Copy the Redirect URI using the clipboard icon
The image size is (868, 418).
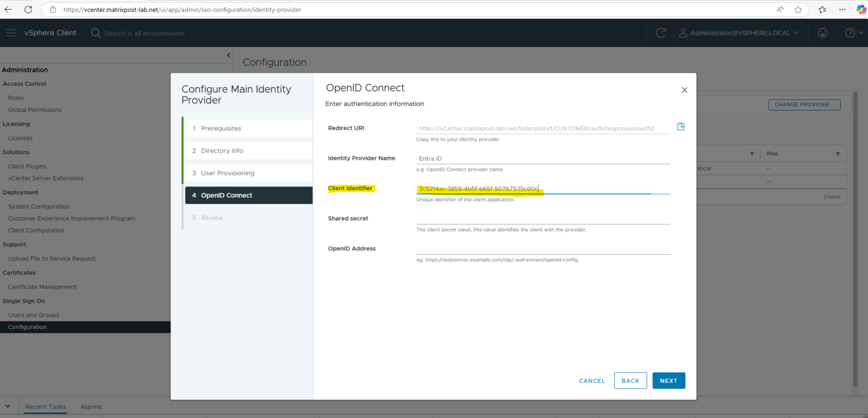coord(680,126)
